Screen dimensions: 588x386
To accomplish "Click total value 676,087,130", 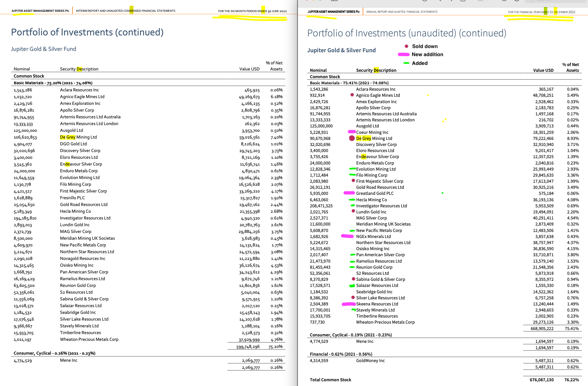I will coord(542,380).
